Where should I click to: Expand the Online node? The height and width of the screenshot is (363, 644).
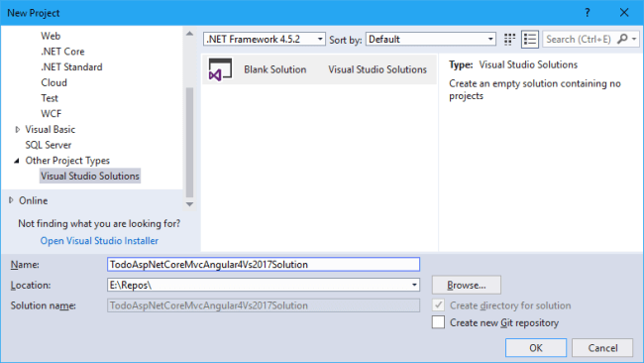pyautogui.click(x=11, y=200)
